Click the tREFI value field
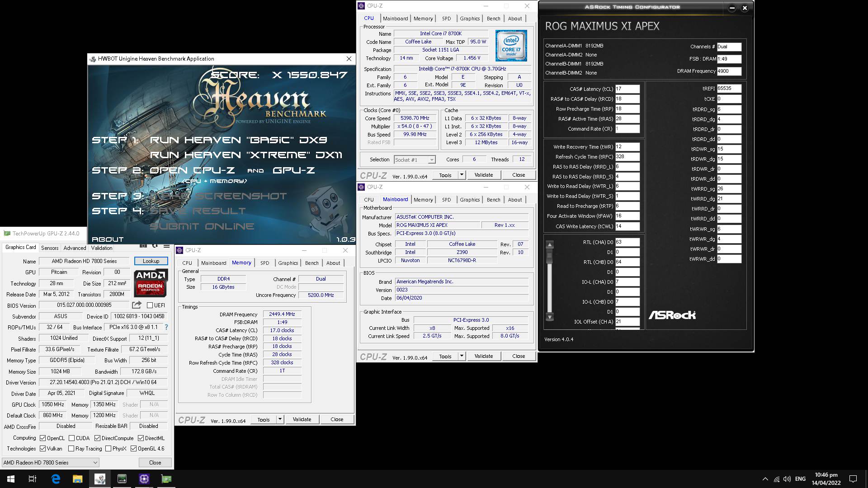 (729, 89)
